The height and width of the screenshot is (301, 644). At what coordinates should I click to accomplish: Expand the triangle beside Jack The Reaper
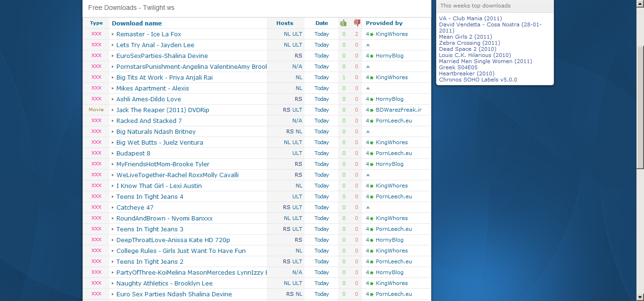tap(113, 110)
